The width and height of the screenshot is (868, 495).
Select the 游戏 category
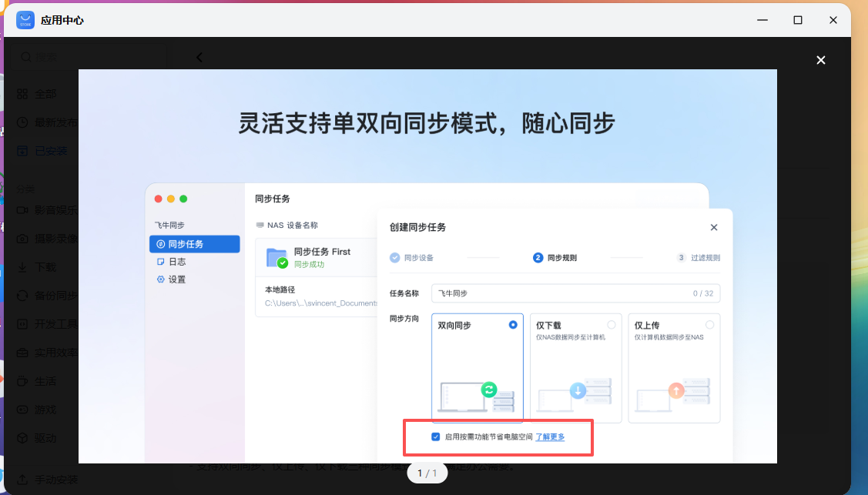(x=37, y=410)
